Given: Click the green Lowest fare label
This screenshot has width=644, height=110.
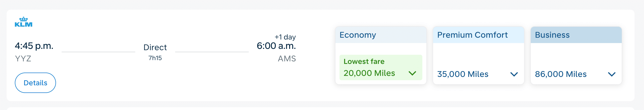Looking at the screenshot, I should pyautogui.click(x=364, y=62).
